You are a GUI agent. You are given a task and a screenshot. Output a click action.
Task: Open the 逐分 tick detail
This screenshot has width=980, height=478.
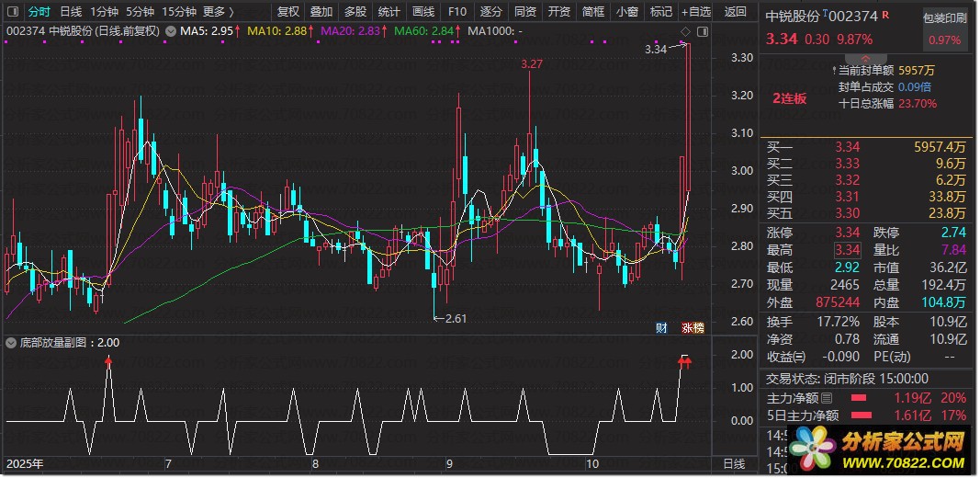(491, 11)
